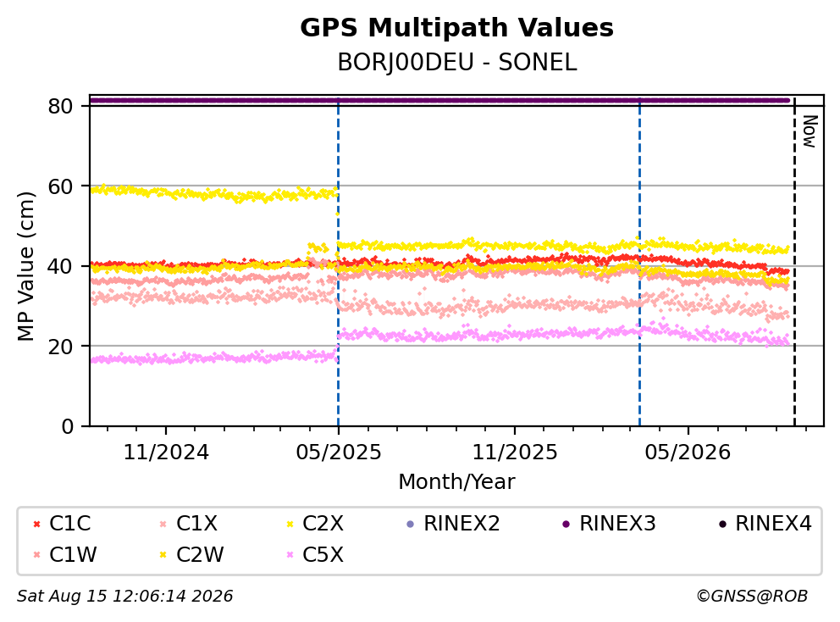
Task: Click the timestamp Sat Aug 15 12:06:14 2026
Action: [124, 597]
